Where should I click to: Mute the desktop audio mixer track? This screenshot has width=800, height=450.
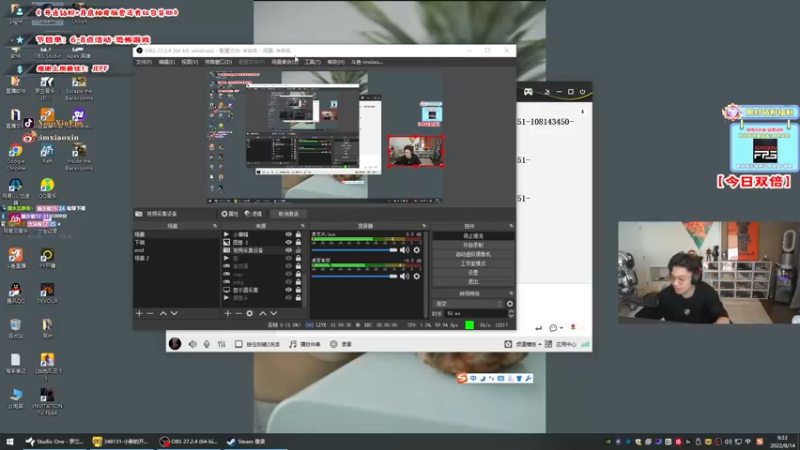point(405,276)
